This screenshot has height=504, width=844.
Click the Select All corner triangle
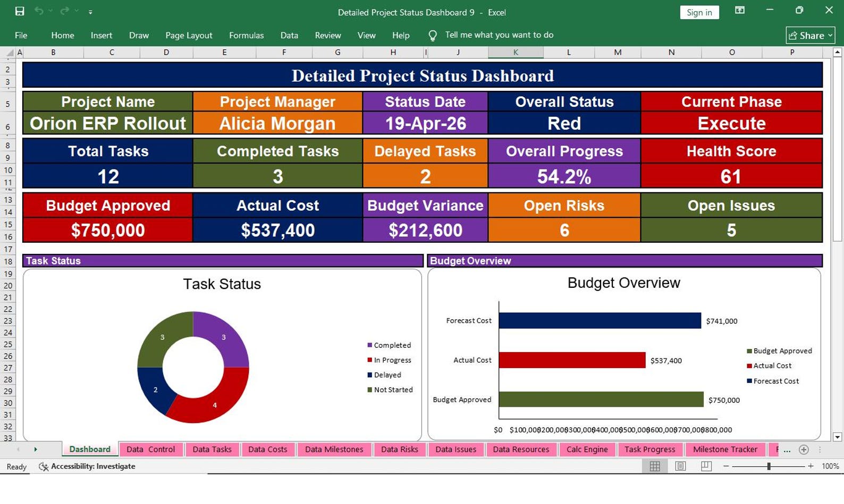pyautogui.click(x=10, y=53)
